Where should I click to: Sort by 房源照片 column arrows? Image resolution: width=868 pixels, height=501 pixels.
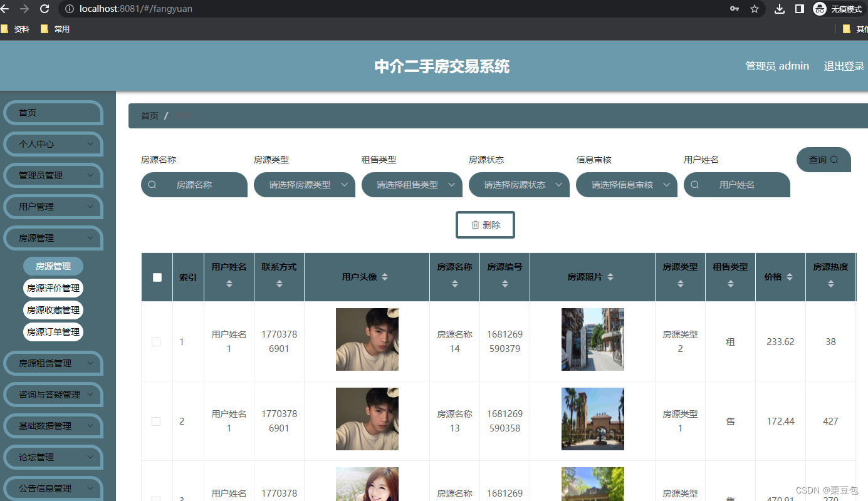tap(610, 277)
